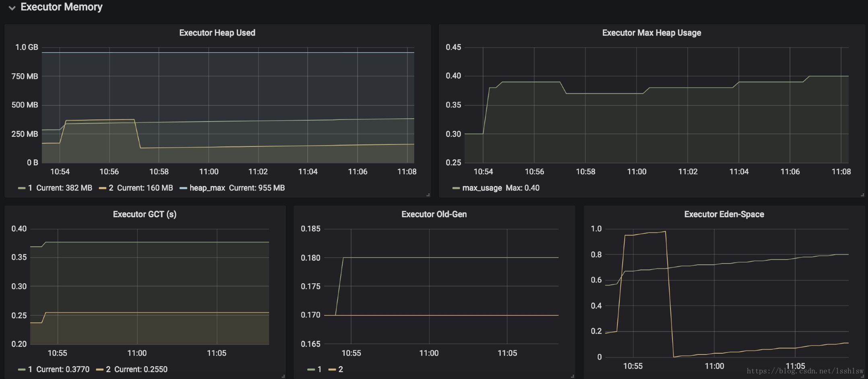Click series 2 color swatch in Old-Gen legend
Viewport: 868px width, 379px height.
332,370
